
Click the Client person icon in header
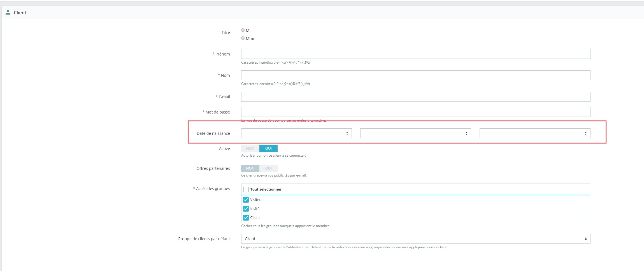[x=8, y=12]
